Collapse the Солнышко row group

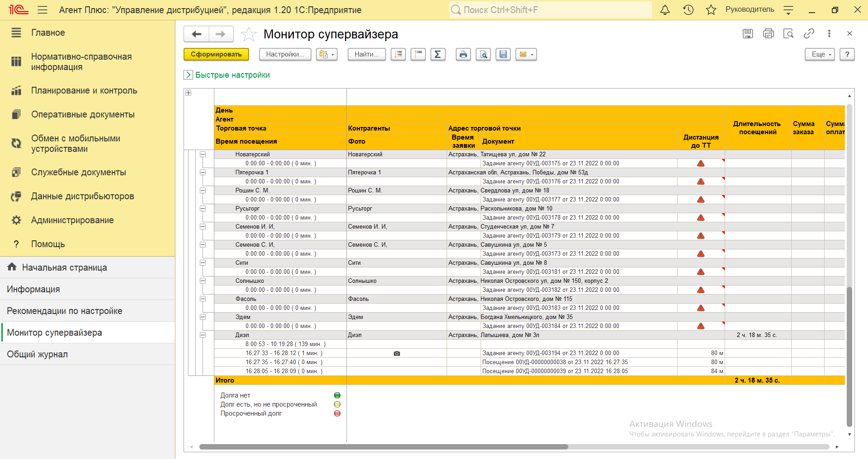click(203, 281)
